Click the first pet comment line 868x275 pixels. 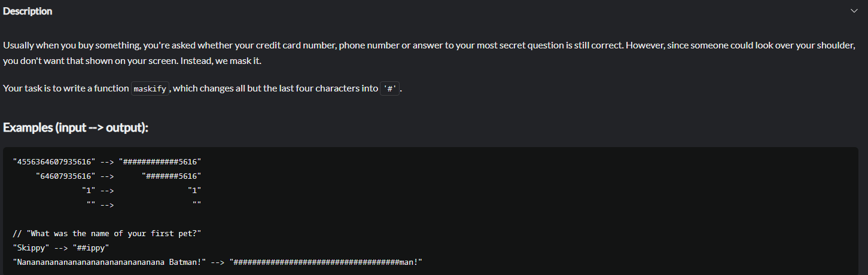click(x=106, y=233)
